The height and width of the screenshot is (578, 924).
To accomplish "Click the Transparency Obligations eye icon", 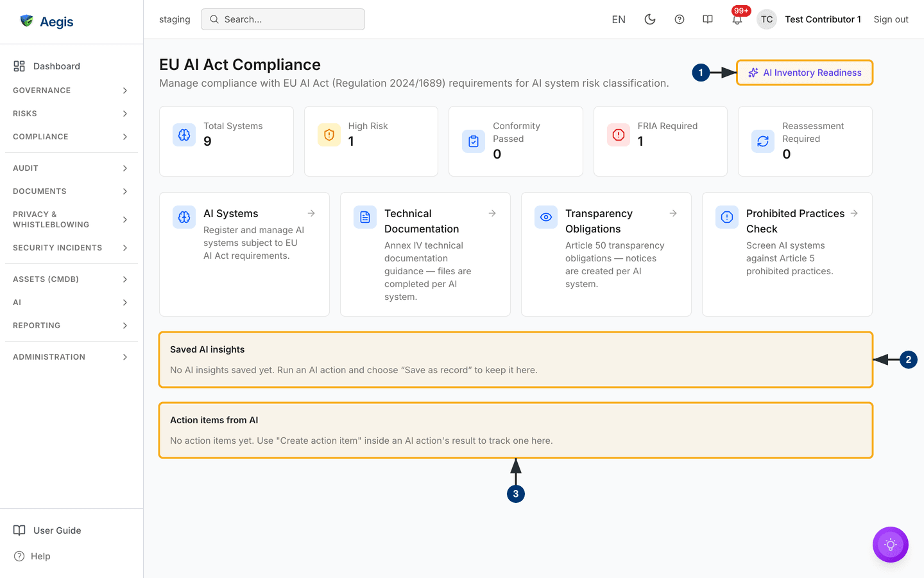I will [x=546, y=217].
